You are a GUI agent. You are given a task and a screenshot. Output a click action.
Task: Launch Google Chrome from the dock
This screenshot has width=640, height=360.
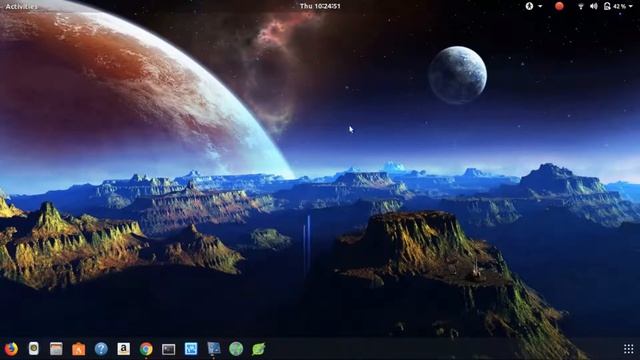[x=146, y=349]
